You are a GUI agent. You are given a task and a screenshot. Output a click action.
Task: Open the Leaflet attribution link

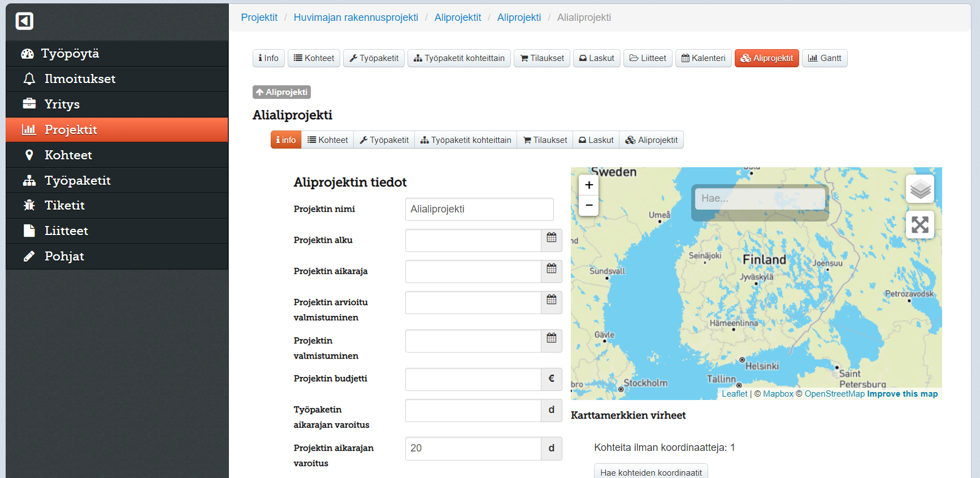click(x=734, y=394)
